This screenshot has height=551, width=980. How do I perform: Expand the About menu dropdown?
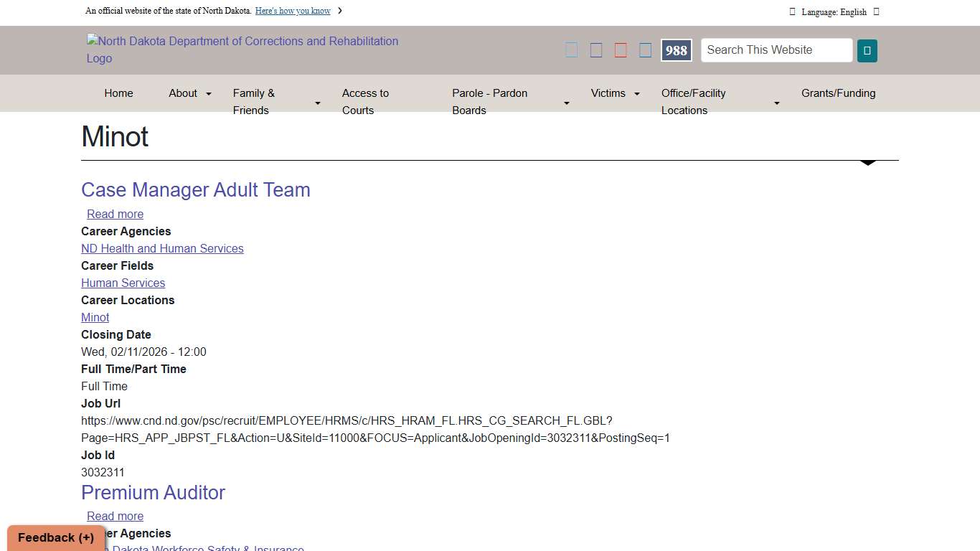pyautogui.click(x=209, y=94)
